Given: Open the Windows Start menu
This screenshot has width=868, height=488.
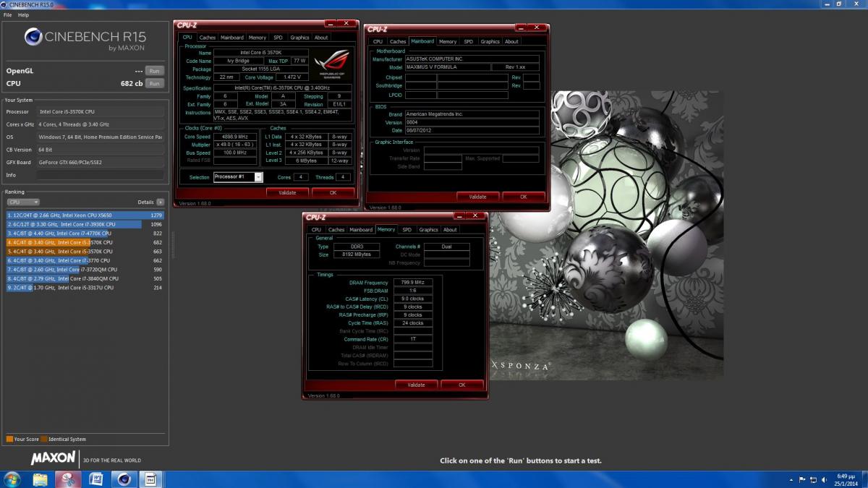Looking at the screenshot, I should click(12, 479).
